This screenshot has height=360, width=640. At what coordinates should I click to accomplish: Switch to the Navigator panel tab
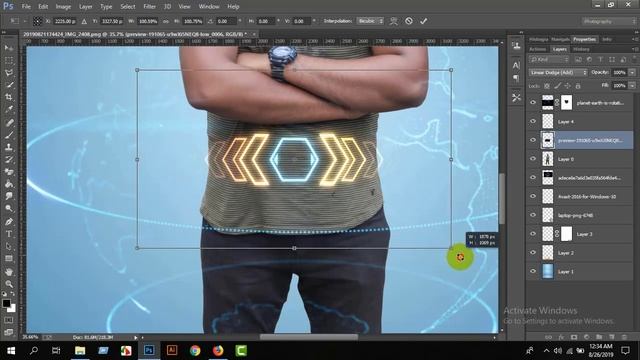(560, 39)
